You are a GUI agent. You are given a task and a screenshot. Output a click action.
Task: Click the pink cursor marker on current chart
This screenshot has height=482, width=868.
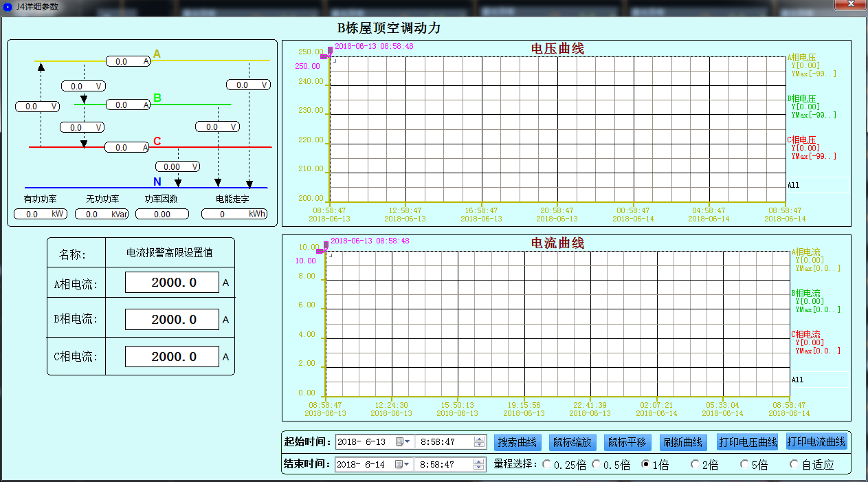click(326, 245)
